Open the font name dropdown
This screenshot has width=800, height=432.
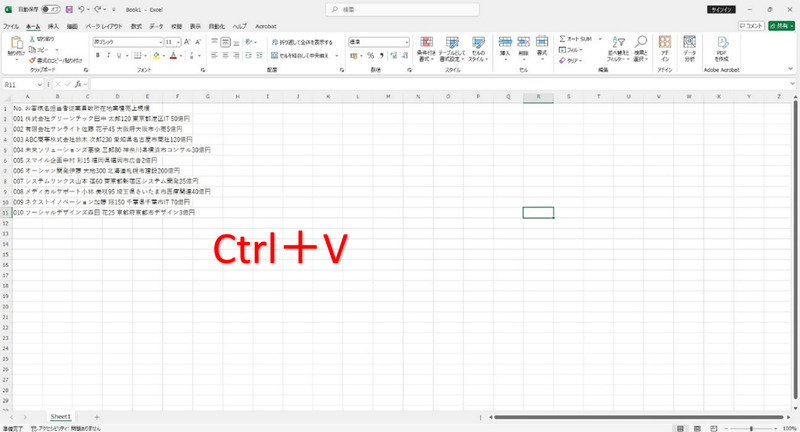pyautogui.click(x=161, y=42)
